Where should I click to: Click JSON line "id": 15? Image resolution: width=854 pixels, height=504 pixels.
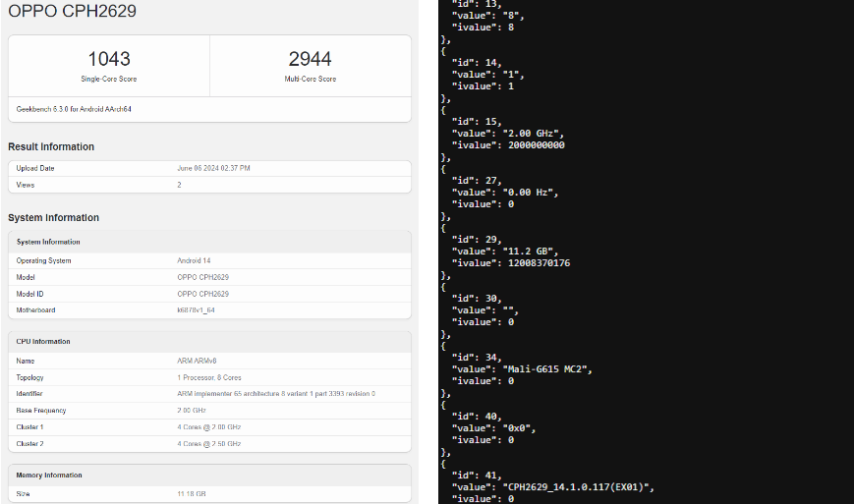[x=477, y=122]
